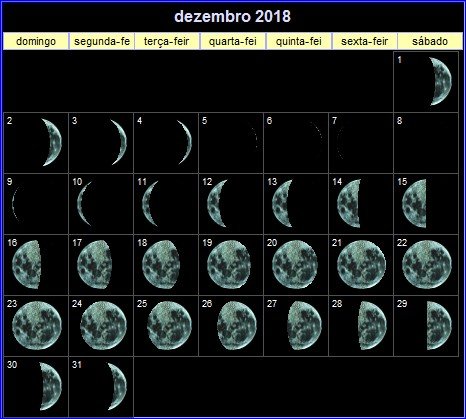
Task: Click the date number 22
Action: click(402, 243)
